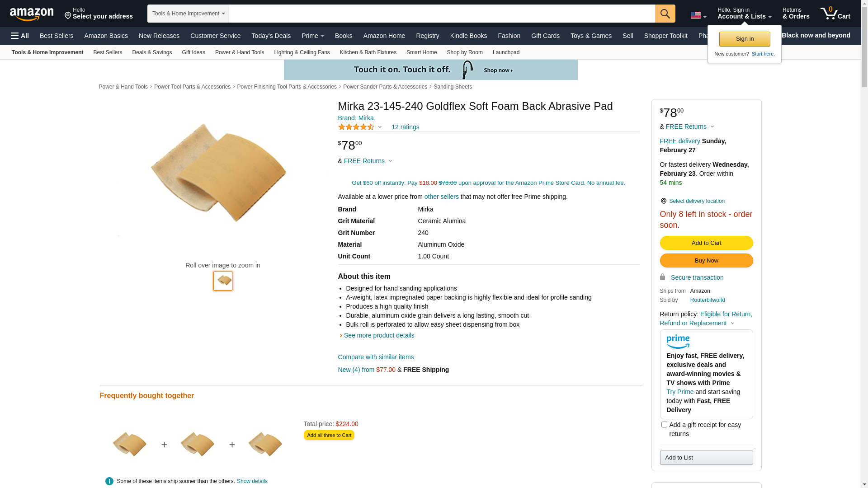Open the 12 ratings link
Screen dimensions: 868x488
point(405,127)
